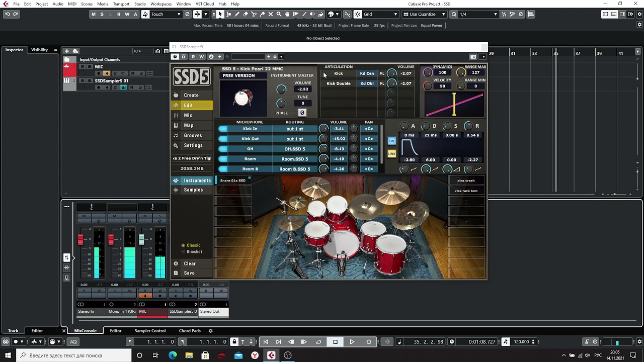Toggle the envelope LINK button

[391, 153]
